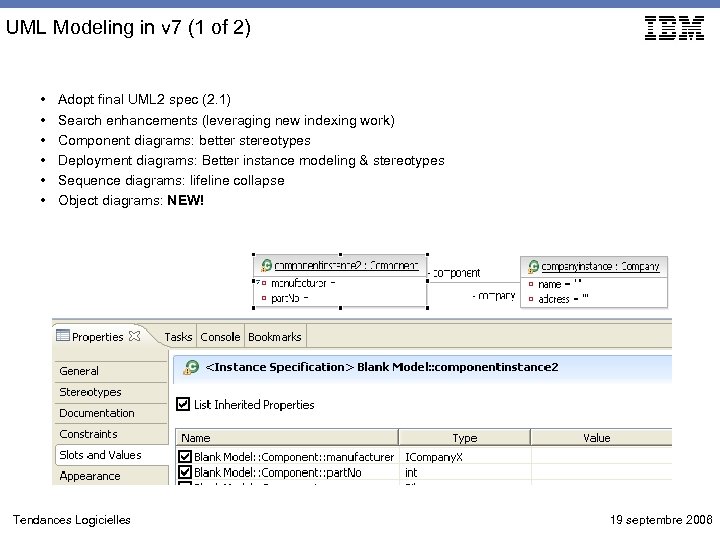
Task: Click the Value cell for partNo row
Action: point(602,472)
